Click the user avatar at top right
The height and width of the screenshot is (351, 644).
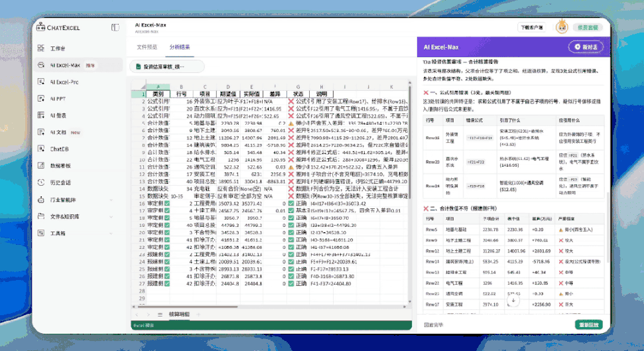click(x=562, y=27)
